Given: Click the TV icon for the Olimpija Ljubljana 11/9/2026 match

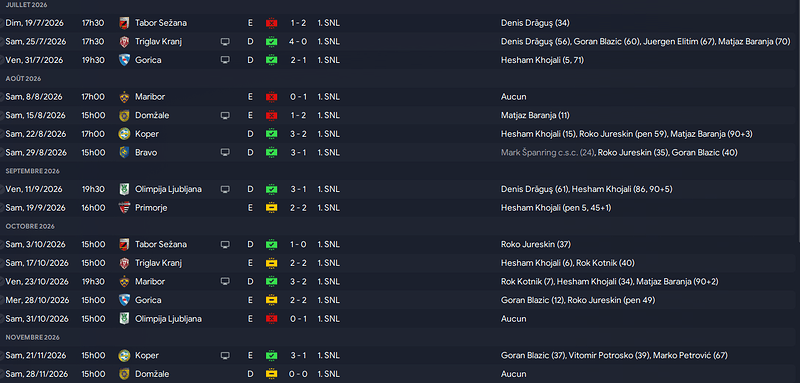Looking at the screenshot, I should point(225,189).
